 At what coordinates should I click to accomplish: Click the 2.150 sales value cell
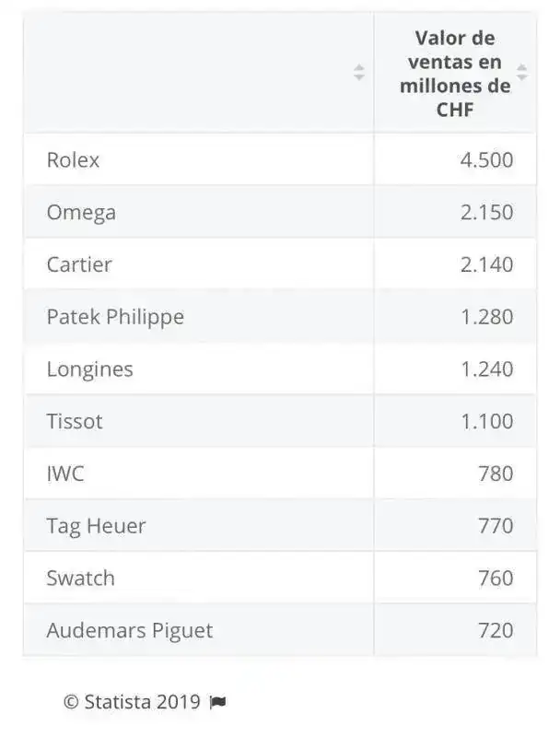click(x=455, y=212)
